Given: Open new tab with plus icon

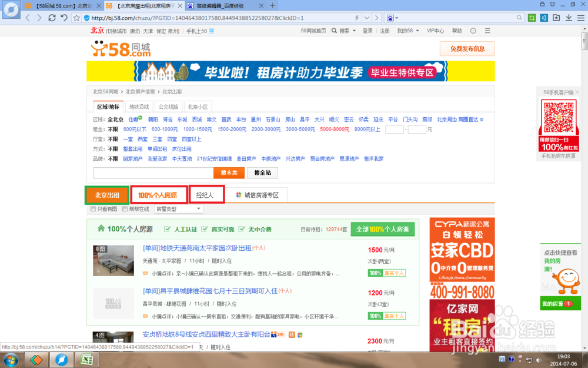Looking at the screenshot, I should pos(273,6).
